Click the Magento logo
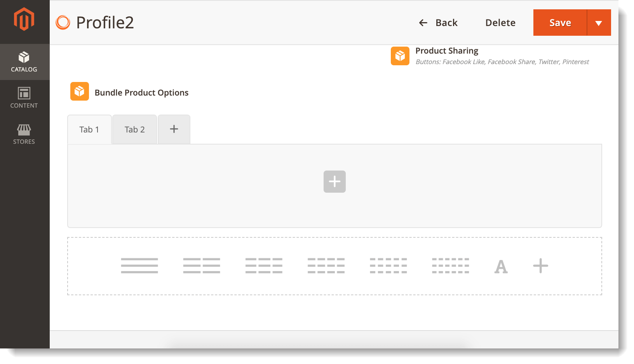This screenshot has height=364, width=634. click(x=24, y=18)
